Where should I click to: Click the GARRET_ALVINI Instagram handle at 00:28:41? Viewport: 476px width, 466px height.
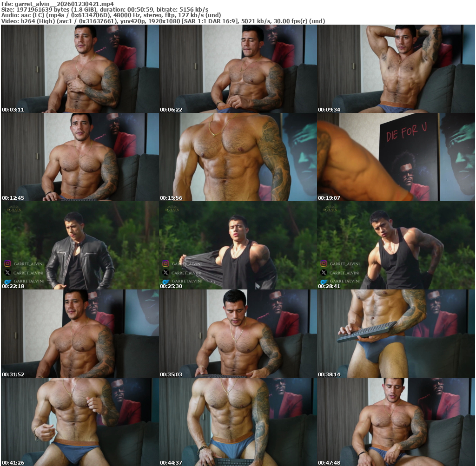(x=344, y=264)
